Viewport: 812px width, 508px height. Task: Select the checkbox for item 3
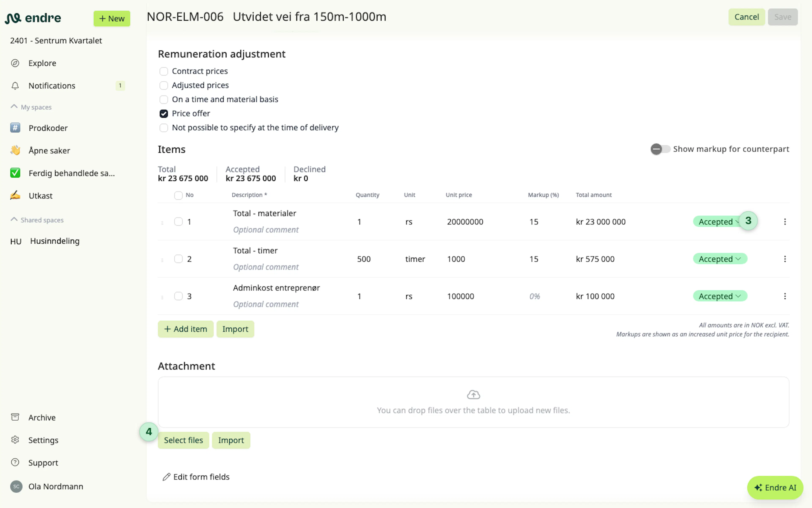(178, 296)
